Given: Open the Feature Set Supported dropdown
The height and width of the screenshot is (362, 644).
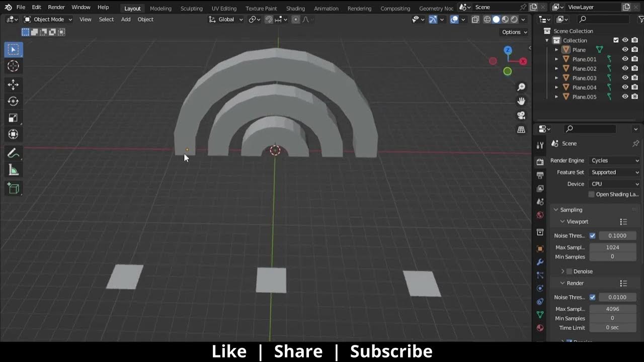Looking at the screenshot, I should point(614,172).
